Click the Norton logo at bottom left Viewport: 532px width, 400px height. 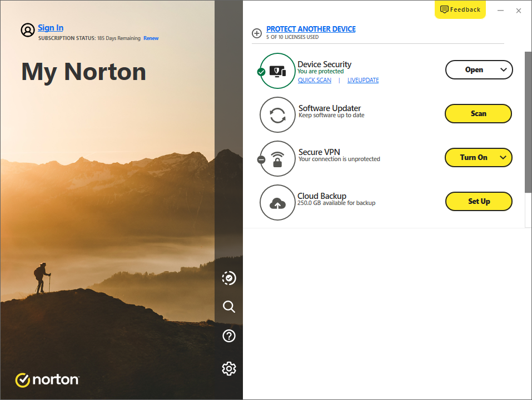tap(47, 379)
